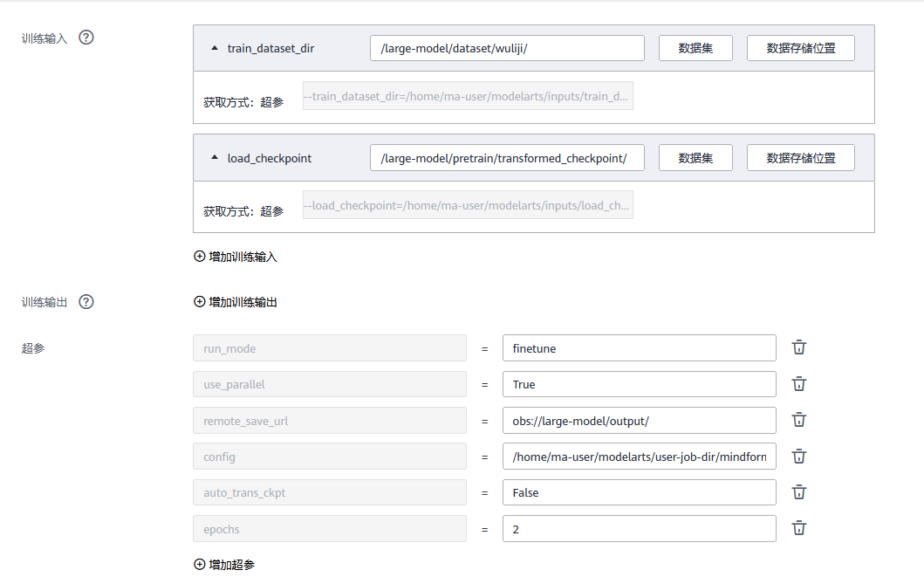Screen dimensions: 924x577
Task: Click the --load_checkpoint hyperparameter path field
Action: point(468,205)
